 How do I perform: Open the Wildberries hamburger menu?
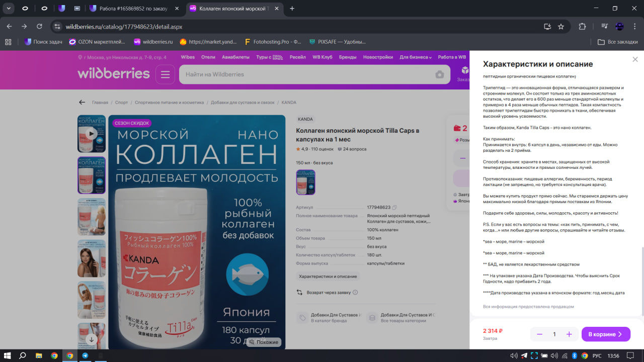coord(165,74)
